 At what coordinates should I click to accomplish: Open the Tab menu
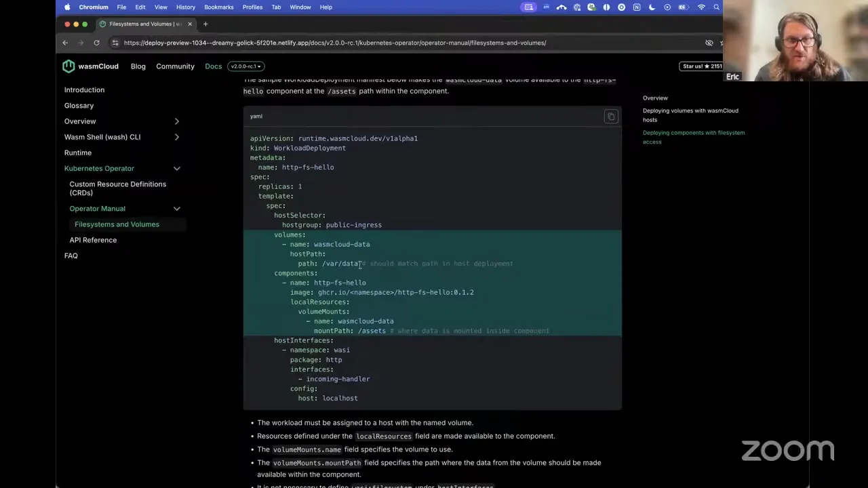click(x=276, y=7)
